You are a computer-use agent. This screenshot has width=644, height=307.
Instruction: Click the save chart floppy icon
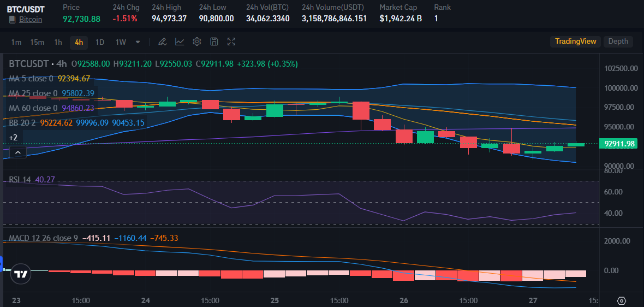pos(214,42)
